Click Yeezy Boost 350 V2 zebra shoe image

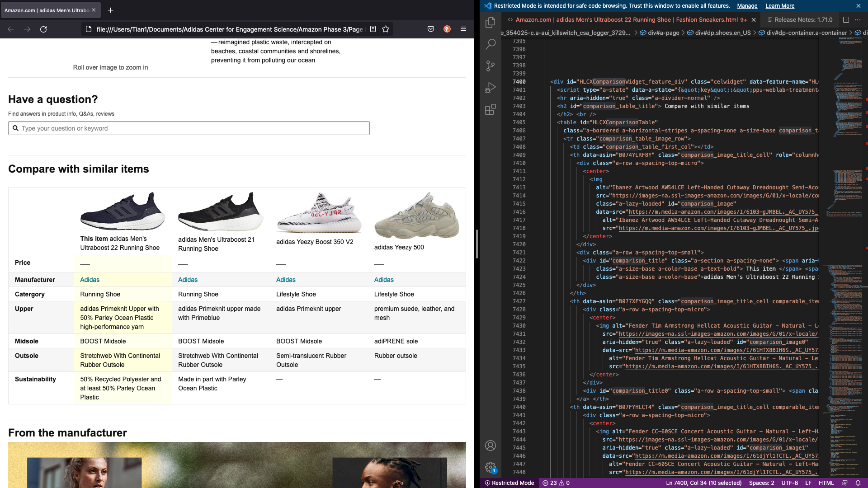[x=319, y=213]
